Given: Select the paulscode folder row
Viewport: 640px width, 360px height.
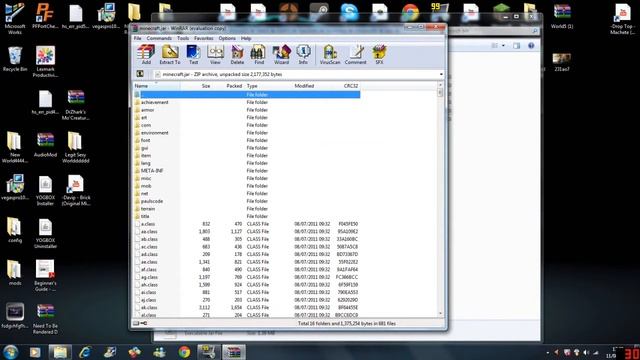Looking at the screenshot, I should [247, 201].
